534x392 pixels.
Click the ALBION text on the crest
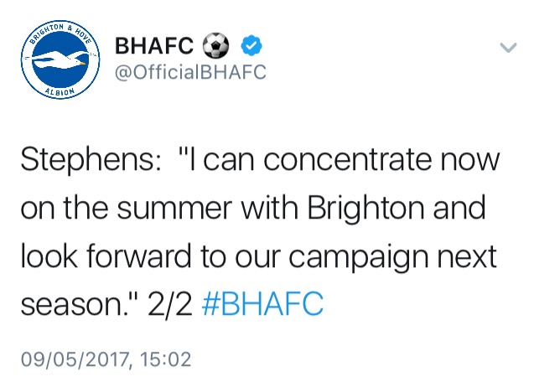click(60, 91)
